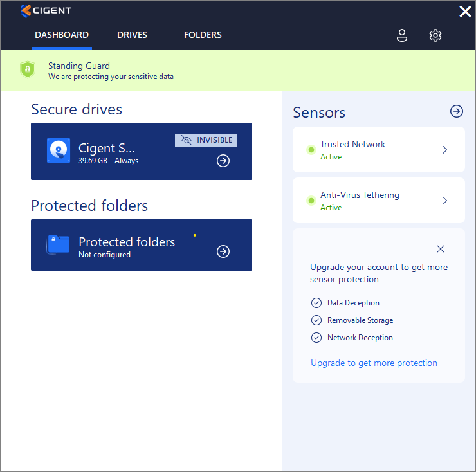This screenshot has width=476, height=472.
Task: Click the Protected folders lock folder icon
Action: click(59, 244)
